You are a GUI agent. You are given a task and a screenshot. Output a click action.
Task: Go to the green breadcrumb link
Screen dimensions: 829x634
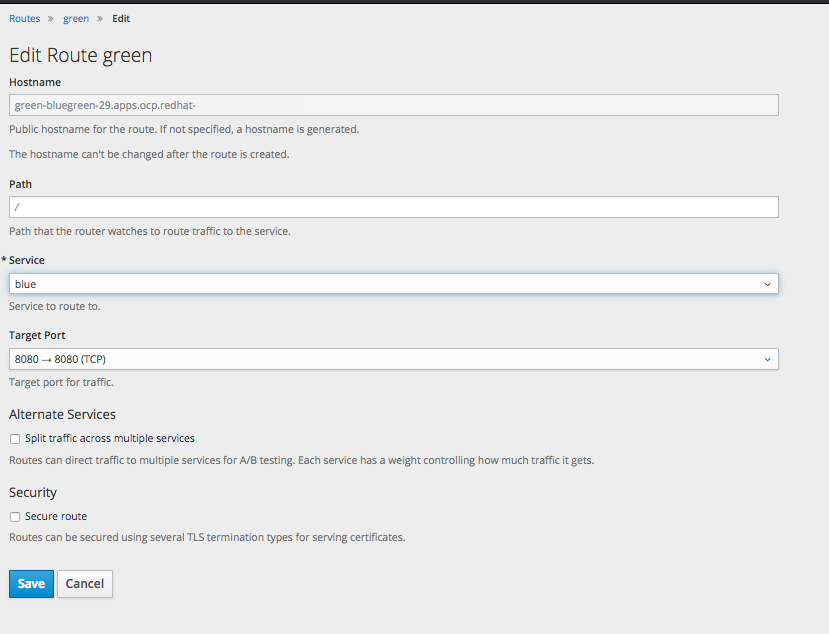tap(76, 19)
